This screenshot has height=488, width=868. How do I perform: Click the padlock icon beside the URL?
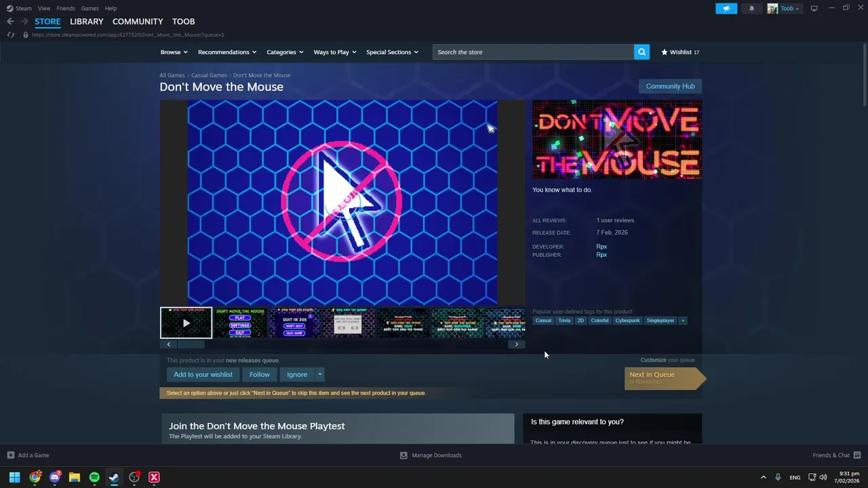point(26,35)
